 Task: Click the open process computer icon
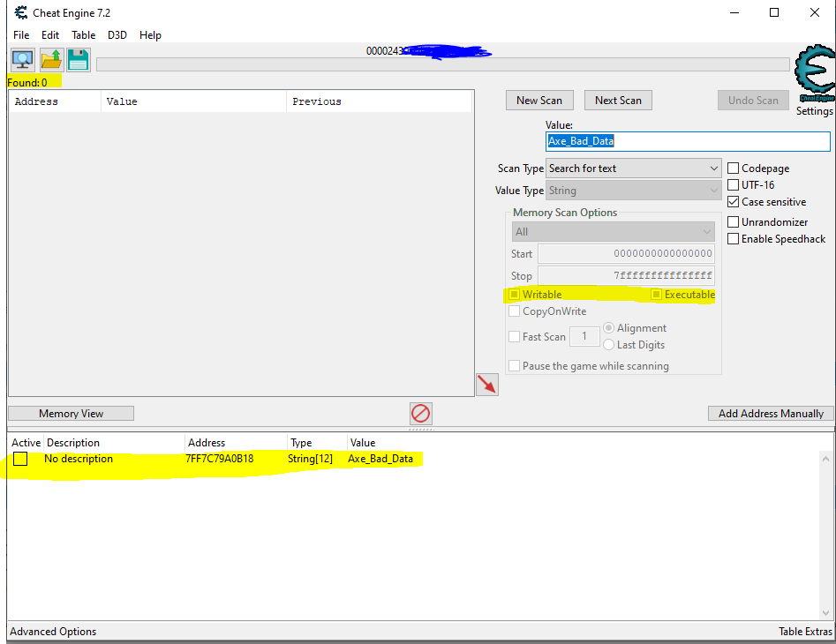coord(23,60)
